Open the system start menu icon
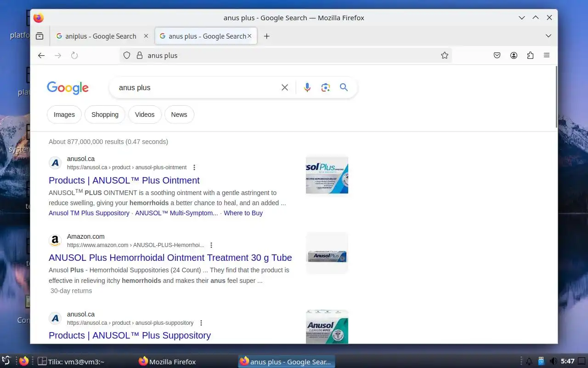The width and height of the screenshot is (588, 368). coord(6,361)
